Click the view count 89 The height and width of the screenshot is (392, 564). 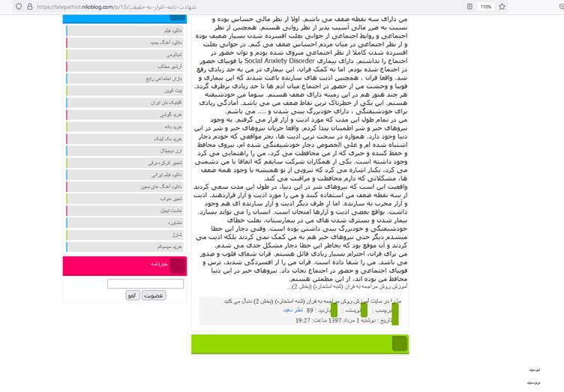[x=310, y=310]
